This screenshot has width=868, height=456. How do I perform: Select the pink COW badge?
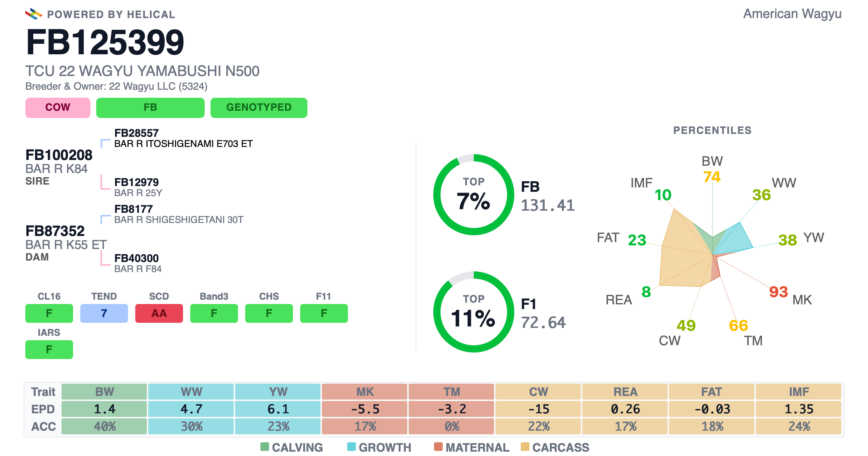tap(58, 107)
